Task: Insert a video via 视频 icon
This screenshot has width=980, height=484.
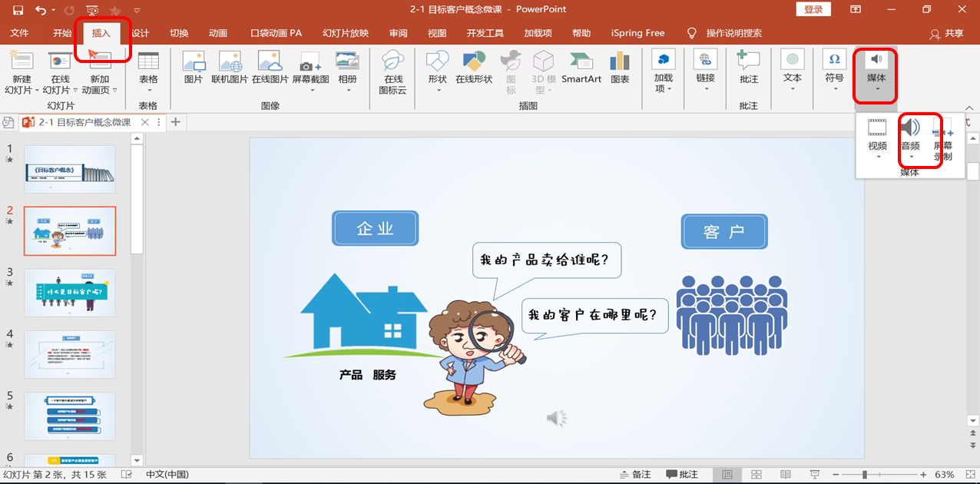Action: coord(876,146)
